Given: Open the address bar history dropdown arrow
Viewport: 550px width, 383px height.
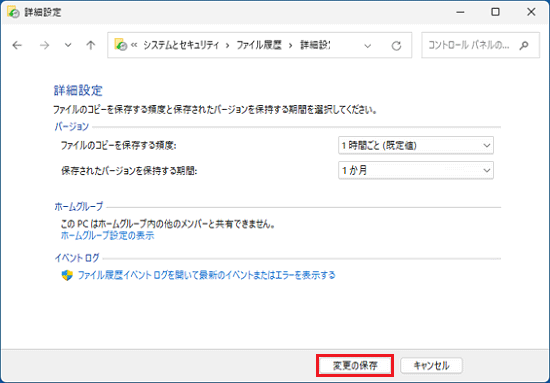Looking at the screenshot, I should [367, 46].
